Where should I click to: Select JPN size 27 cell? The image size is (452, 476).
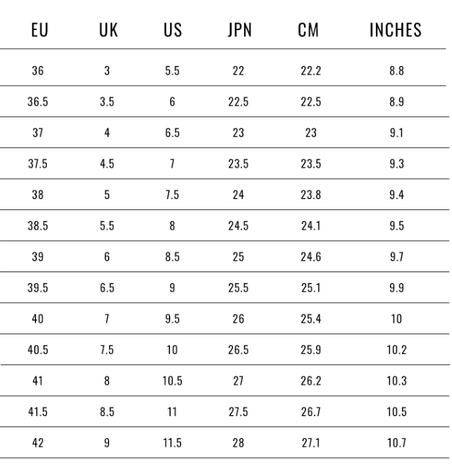pyautogui.click(x=238, y=380)
